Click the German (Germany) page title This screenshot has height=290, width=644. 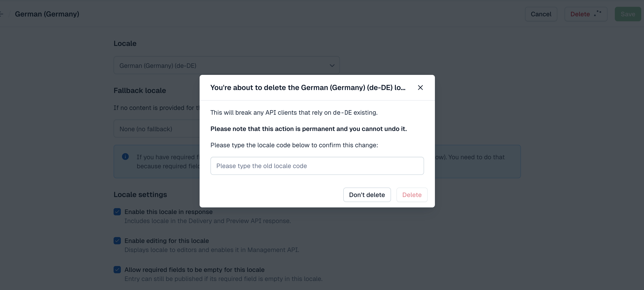pos(47,14)
